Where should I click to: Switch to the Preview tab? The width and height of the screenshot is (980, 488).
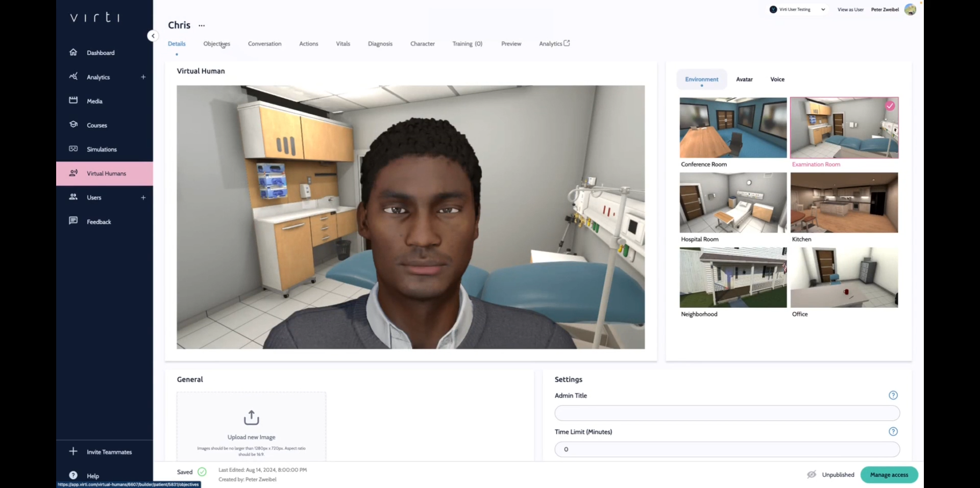click(x=511, y=44)
